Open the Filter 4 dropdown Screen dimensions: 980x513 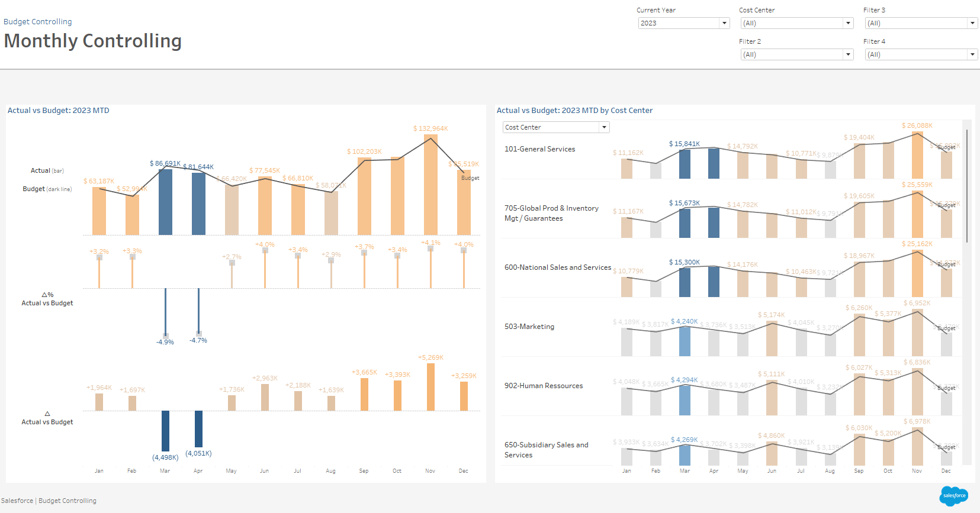(x=920, y=54)
